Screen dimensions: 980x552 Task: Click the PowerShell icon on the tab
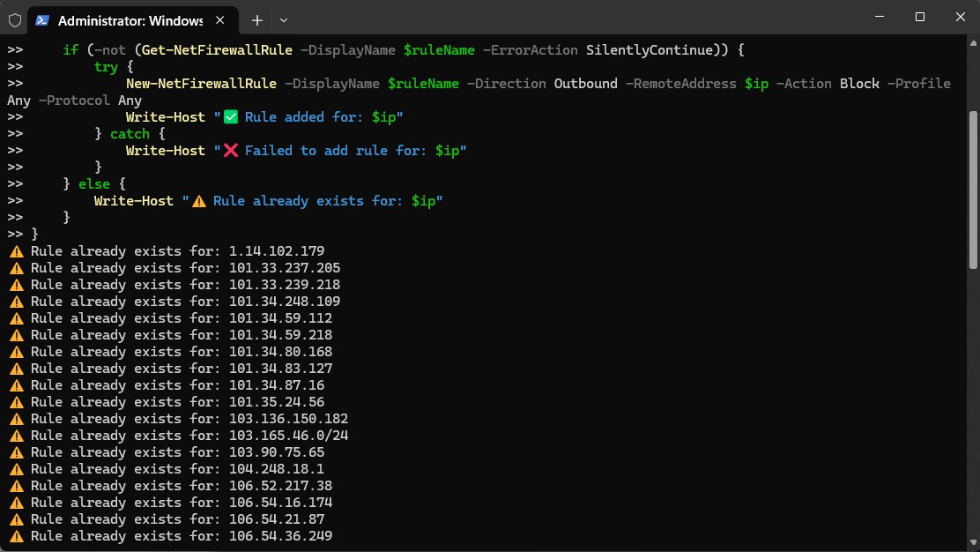(42, 19)
